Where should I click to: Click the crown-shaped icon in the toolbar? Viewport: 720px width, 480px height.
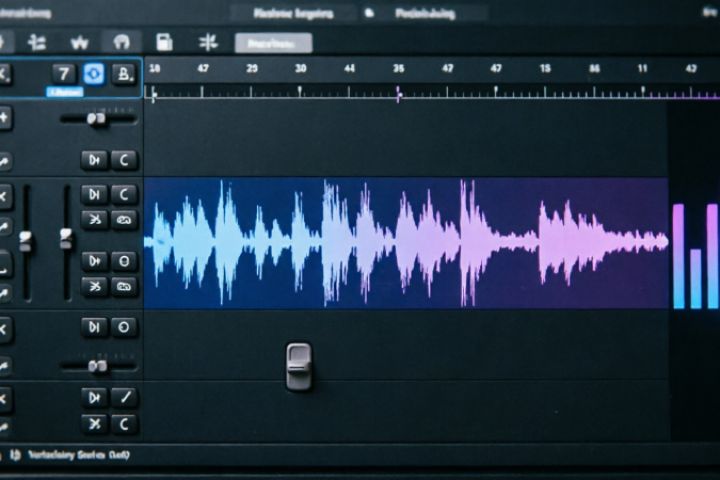point(79,43)
